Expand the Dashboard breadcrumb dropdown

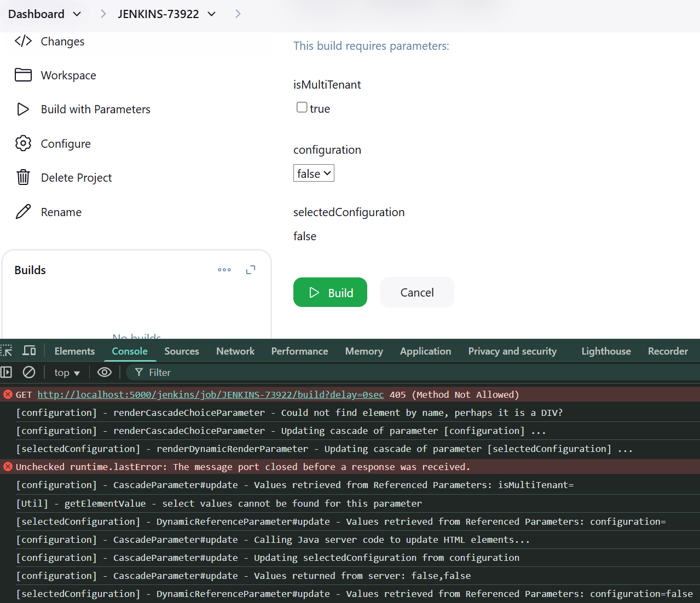click(x=77, y=14)
